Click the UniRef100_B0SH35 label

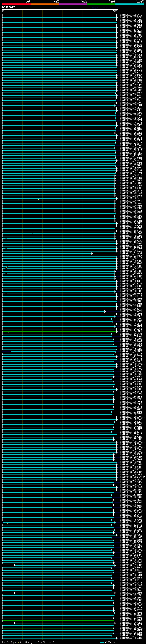[131, 334]
